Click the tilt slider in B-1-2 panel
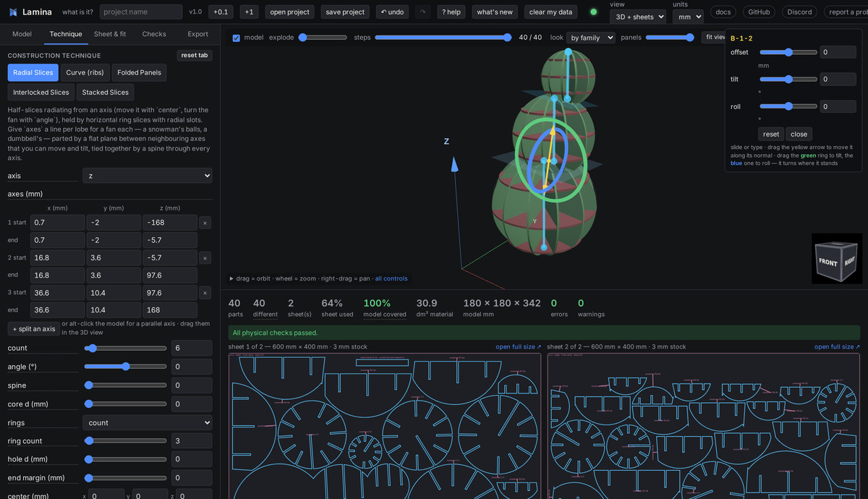The height and width of the screenshot is (499, 868). [x=788, y=79]
